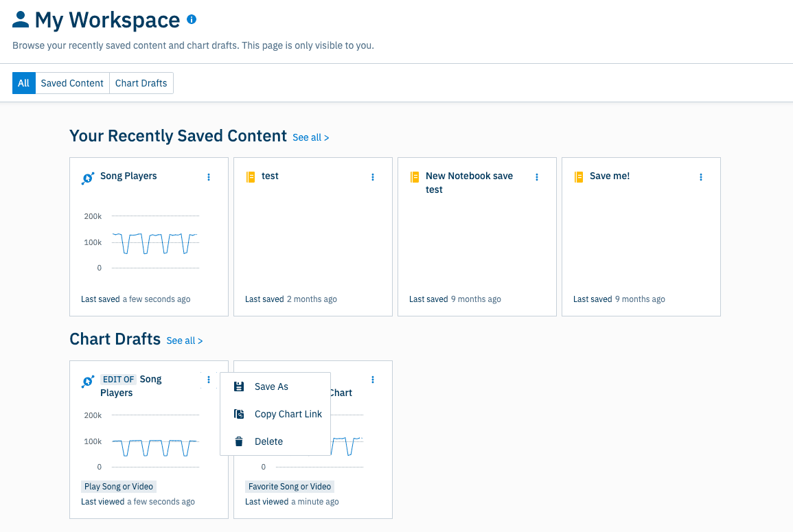Follow See all link for Chart Drafts

[x=184, y=340]
